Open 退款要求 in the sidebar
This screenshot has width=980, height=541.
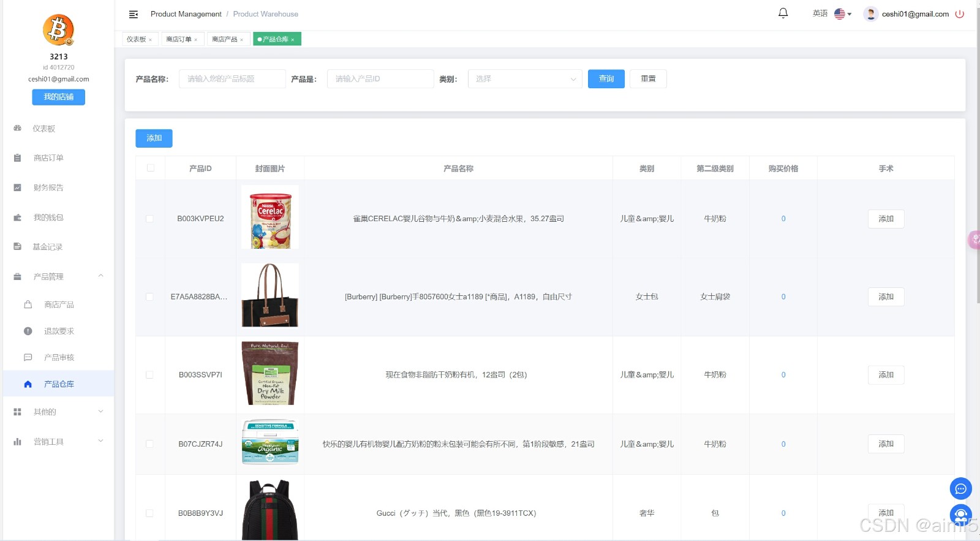(x=59, y=331)
